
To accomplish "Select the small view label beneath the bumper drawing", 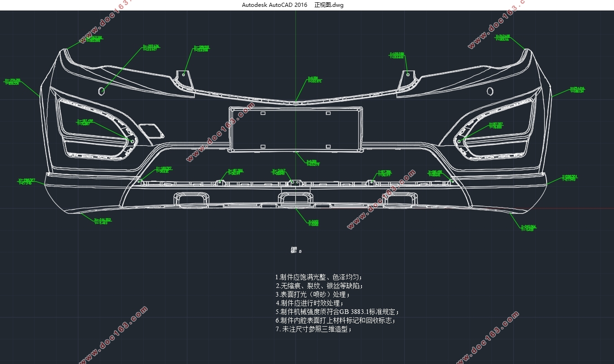I will coord(296,250).
